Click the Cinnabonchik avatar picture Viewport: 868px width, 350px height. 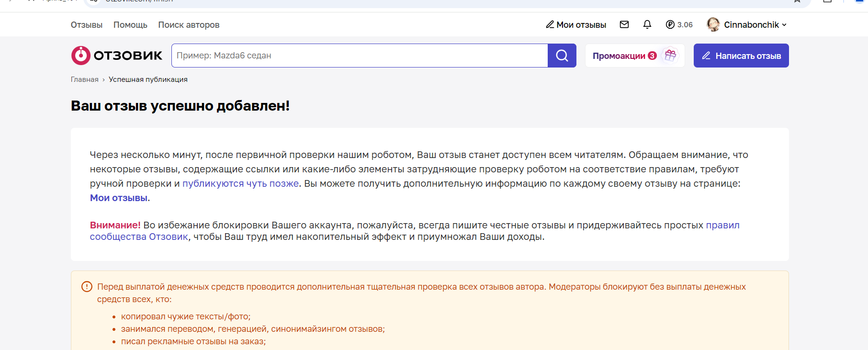[x=713, y=24]
